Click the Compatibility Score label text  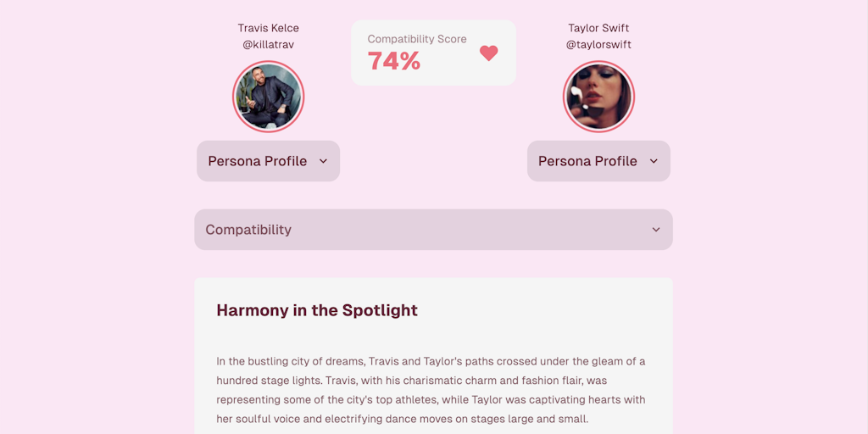(x=417, y=39)
